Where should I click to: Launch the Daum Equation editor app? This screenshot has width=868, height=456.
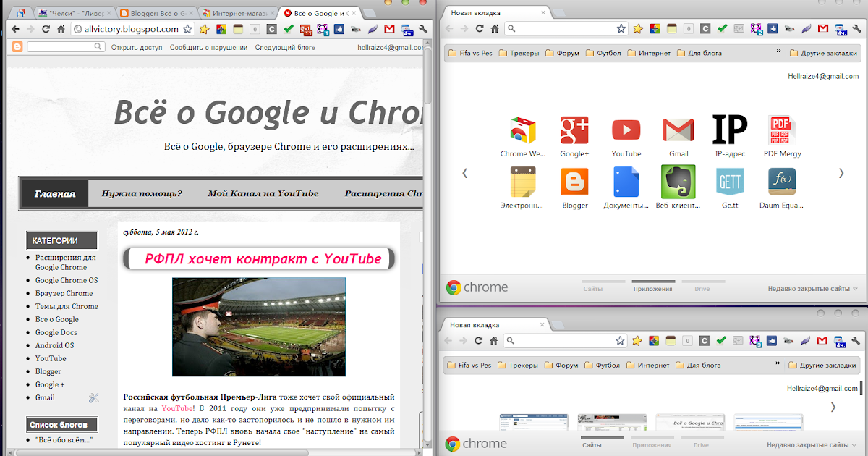(782, 182)
